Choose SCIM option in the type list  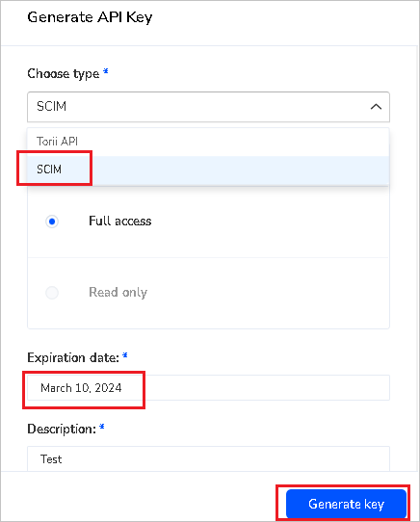(x=208, y=170)
